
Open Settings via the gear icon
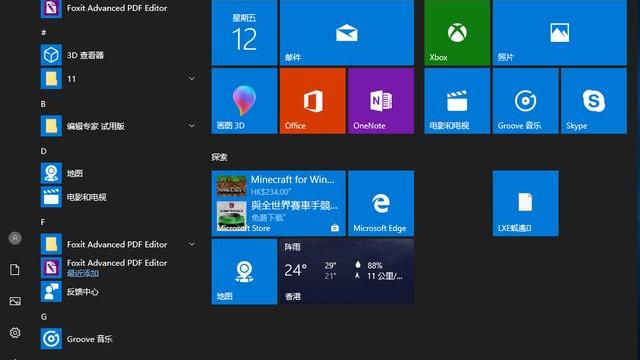15,333
